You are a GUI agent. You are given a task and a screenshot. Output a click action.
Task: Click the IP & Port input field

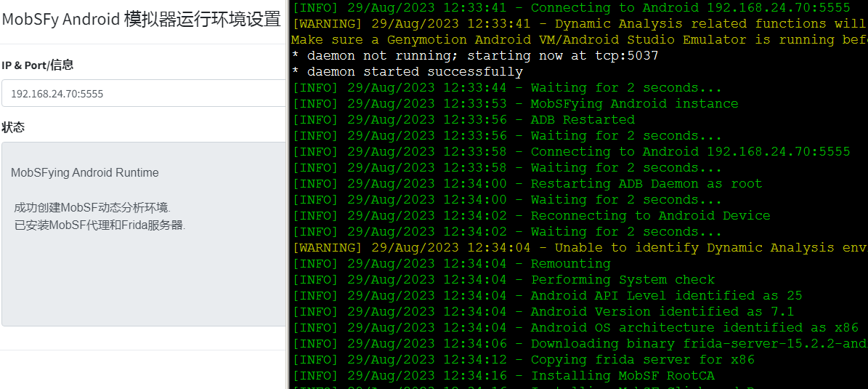click(x=144, y=93)
